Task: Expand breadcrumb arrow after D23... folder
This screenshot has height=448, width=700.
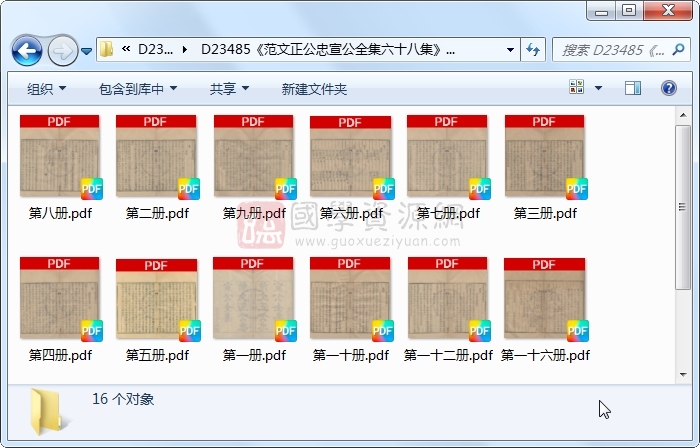Action: 185,50
